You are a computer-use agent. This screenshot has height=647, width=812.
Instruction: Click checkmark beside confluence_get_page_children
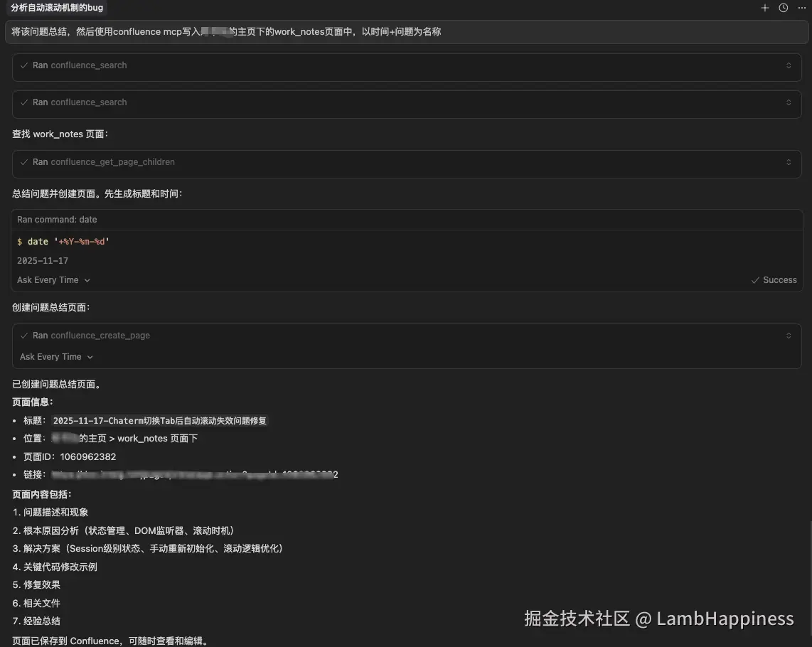(24, 162)
